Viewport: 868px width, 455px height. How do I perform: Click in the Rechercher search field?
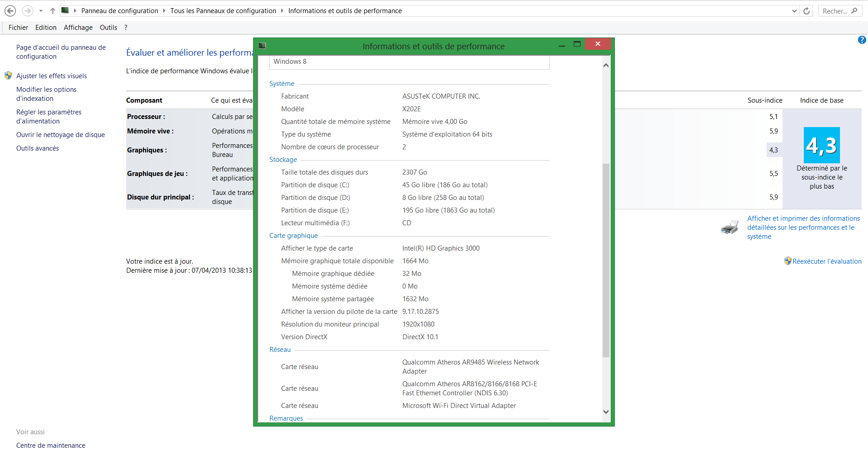[x=834, y=11]
